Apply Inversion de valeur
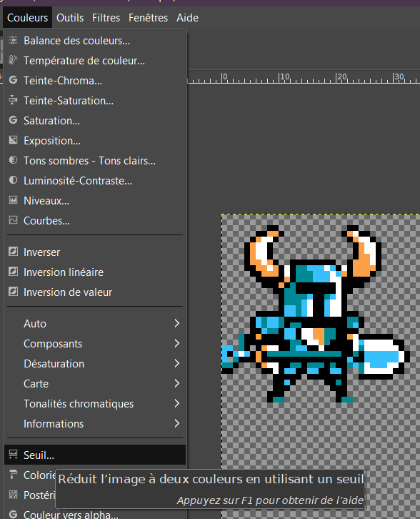420x519 pixels. (x=95, y=292)
